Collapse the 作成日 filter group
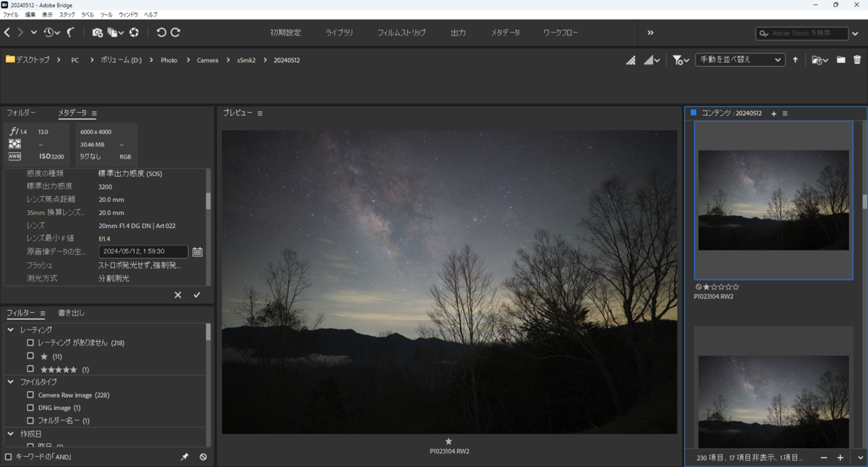The width and height of the screenshot is (868, 467). (11, 434)
